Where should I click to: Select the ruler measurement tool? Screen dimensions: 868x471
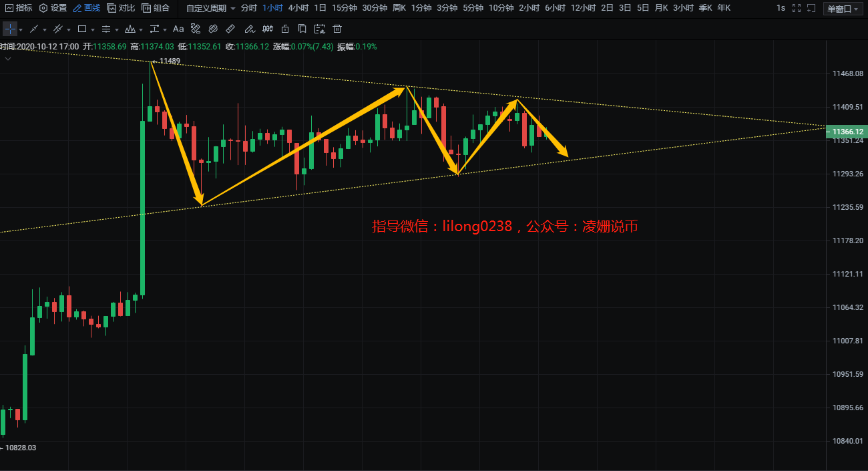[230, 29]
